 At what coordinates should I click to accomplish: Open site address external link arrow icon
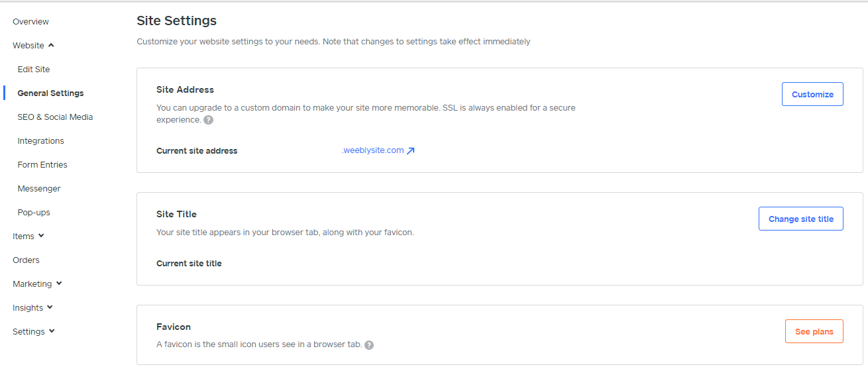(411, 150)
